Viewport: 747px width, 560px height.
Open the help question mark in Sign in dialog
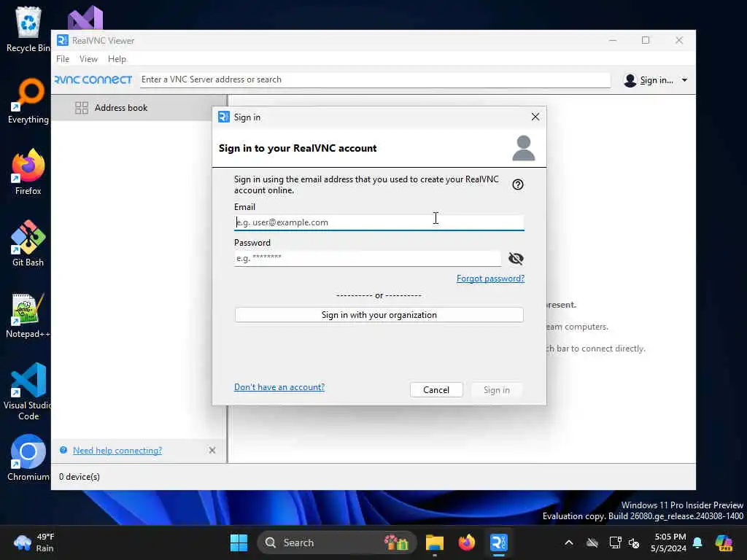coord(518,184)
